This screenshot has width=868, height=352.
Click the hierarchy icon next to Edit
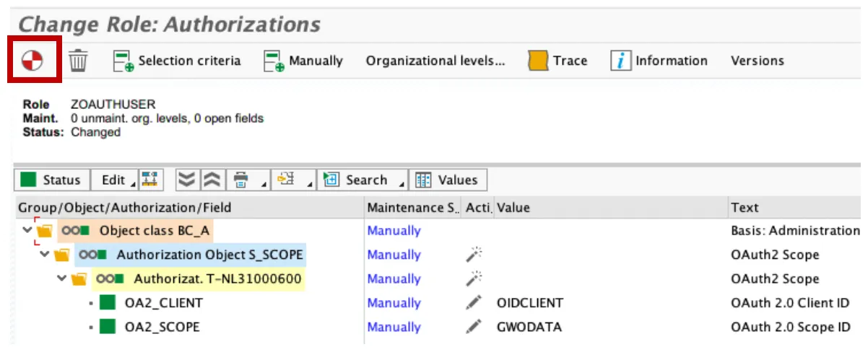149,180
